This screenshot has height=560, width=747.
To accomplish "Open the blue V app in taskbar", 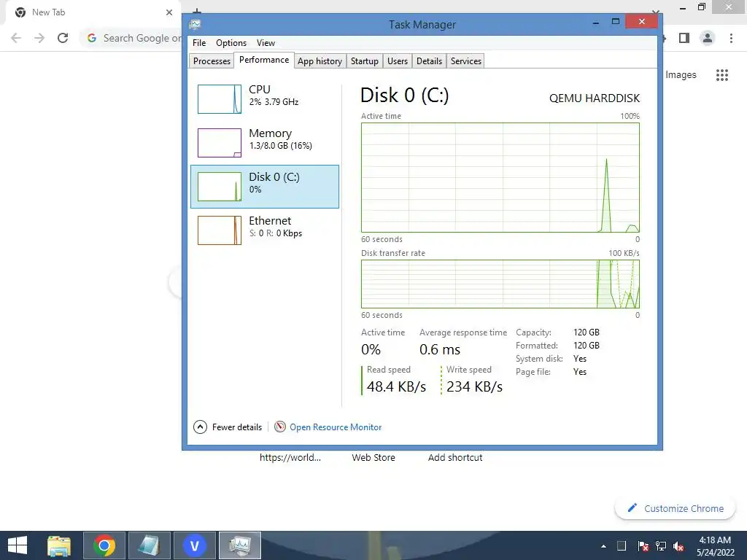I will point(194,545).
